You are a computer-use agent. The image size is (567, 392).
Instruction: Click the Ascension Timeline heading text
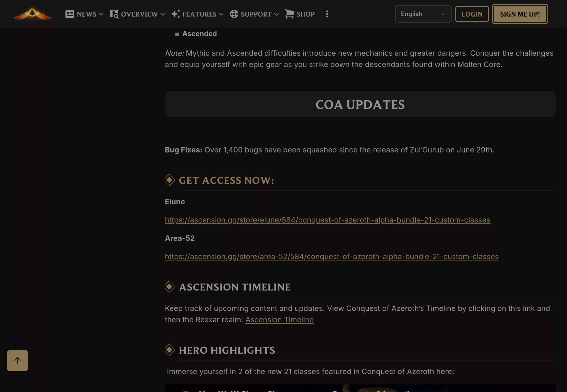(235, 287)
